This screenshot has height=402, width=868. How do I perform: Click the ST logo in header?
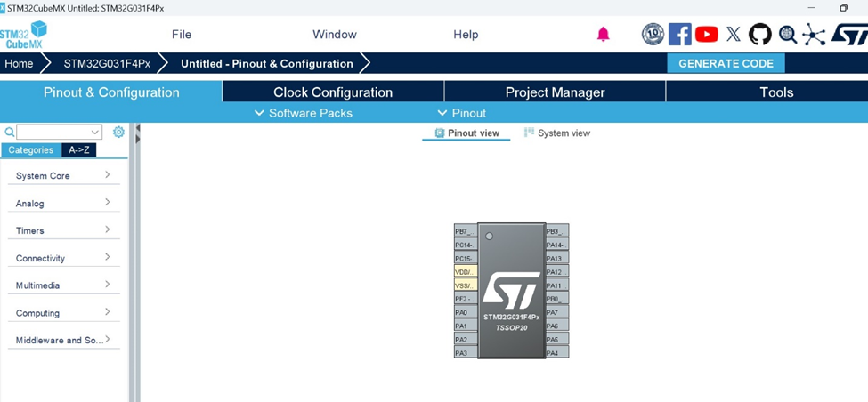849,35
